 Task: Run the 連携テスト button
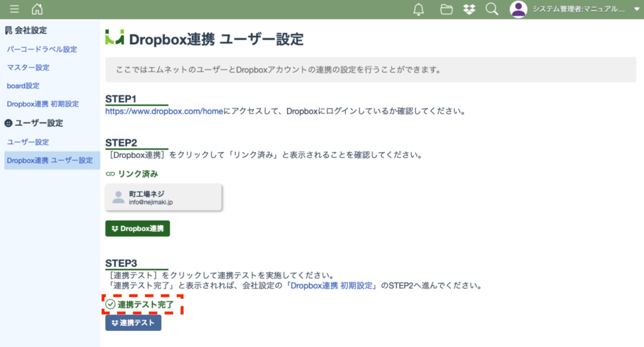click(x=133, y=323)
